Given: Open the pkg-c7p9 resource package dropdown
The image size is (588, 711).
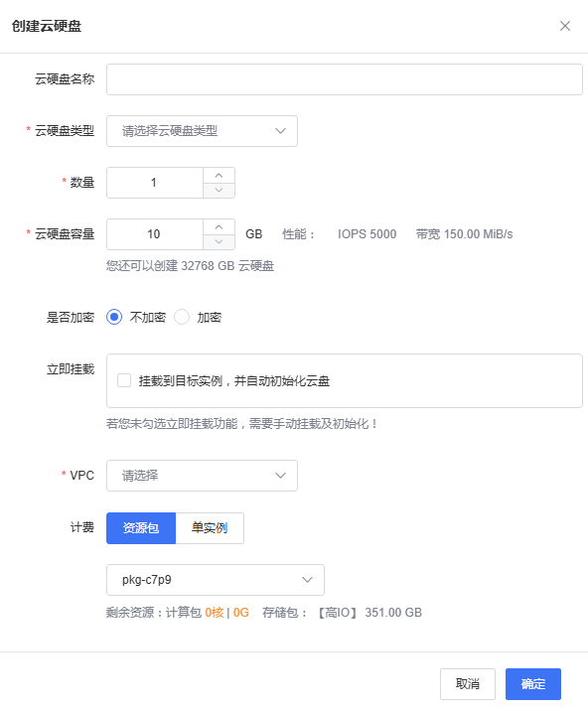Looking at the screenshot, I should coord(216,580).
